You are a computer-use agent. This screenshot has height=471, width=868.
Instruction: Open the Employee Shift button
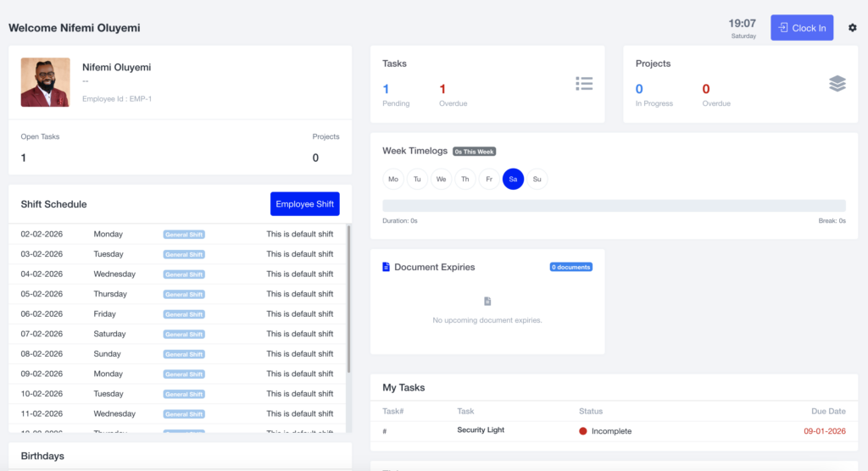(x=304, y=204)
